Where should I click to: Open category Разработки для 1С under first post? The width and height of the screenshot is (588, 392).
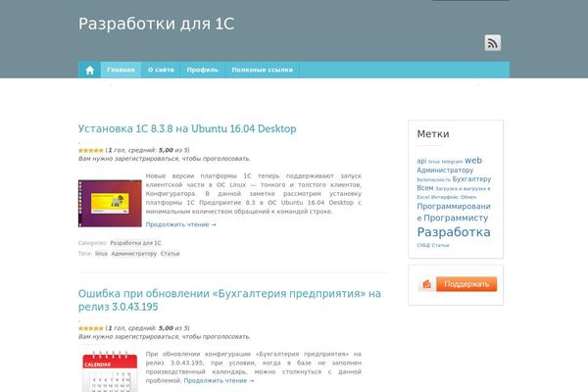click(x=136, y=243)
